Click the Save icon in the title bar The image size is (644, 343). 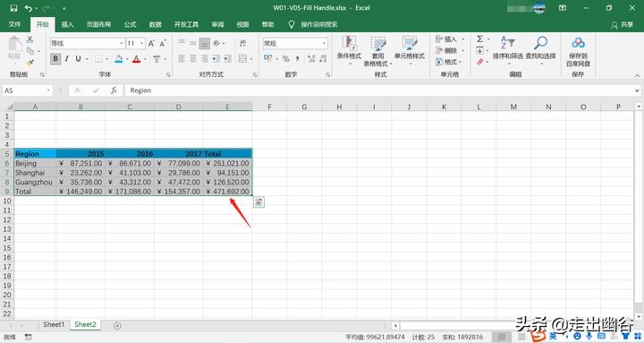coord(13,8)
